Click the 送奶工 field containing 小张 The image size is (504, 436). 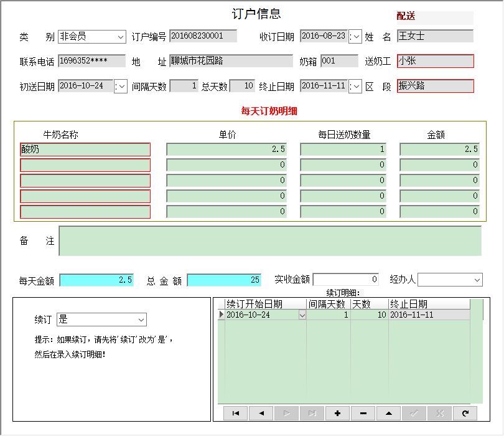pyautogui.click(x=435, y=61)
